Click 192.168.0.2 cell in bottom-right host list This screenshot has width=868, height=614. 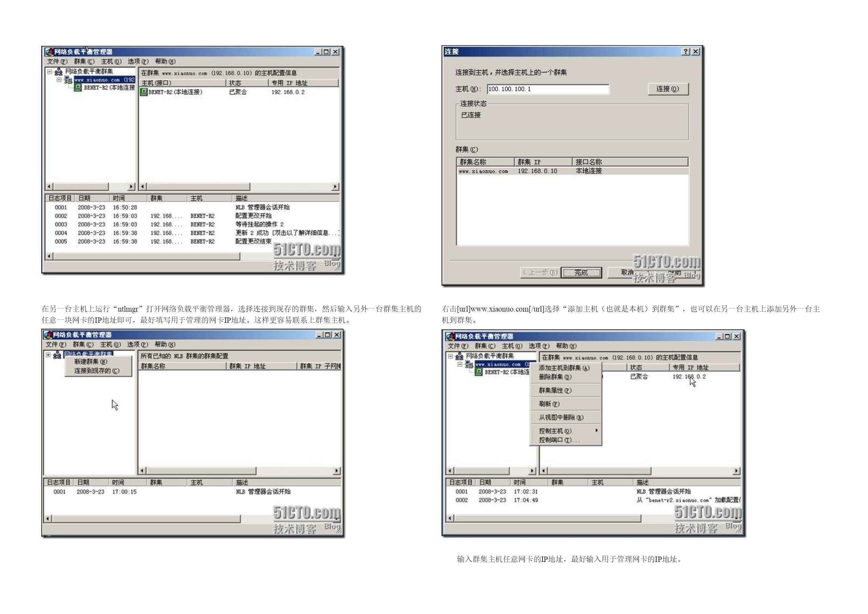pos(689,377)
